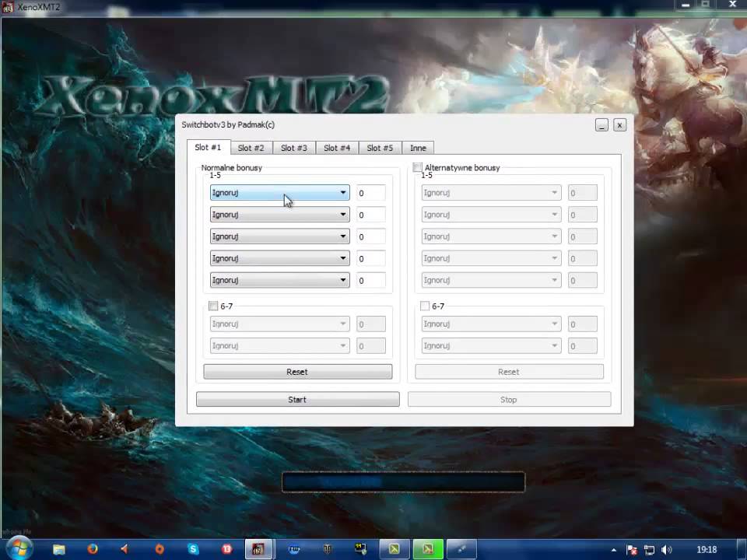747x560 pixels.
Task: Click the XenoXMT2 loading progress bar
Action: coord(403,482)
